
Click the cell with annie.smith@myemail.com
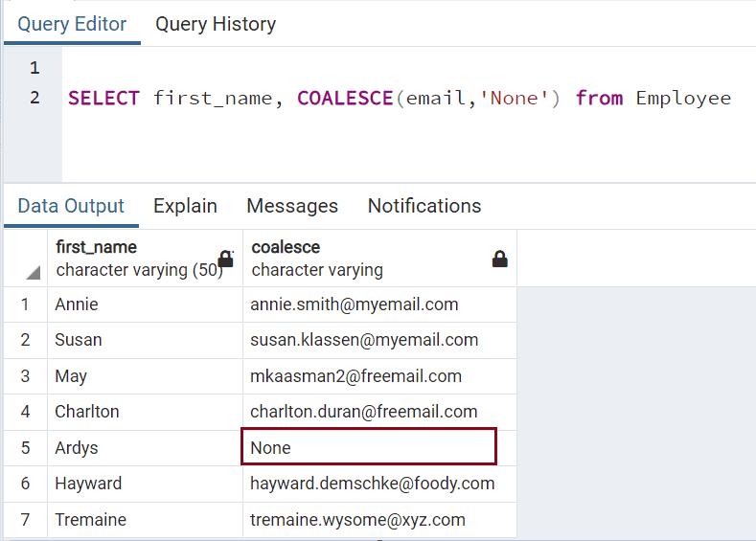[378, 304]
